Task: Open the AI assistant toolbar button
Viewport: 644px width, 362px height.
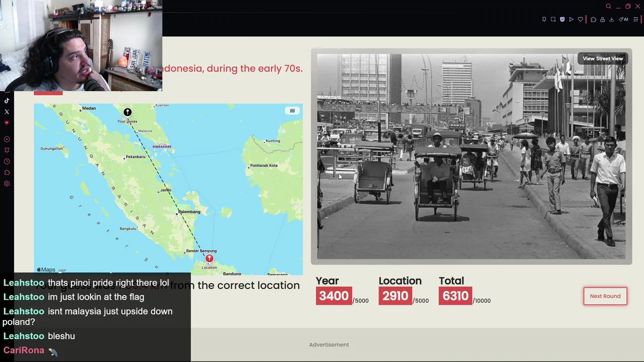Action: tap(623, 20)
